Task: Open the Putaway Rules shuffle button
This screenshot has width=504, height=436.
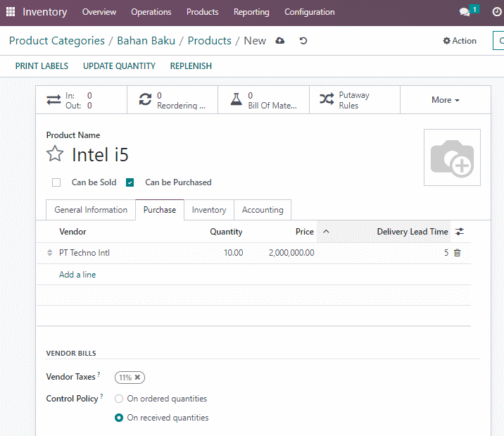Action: click(355, 100)
